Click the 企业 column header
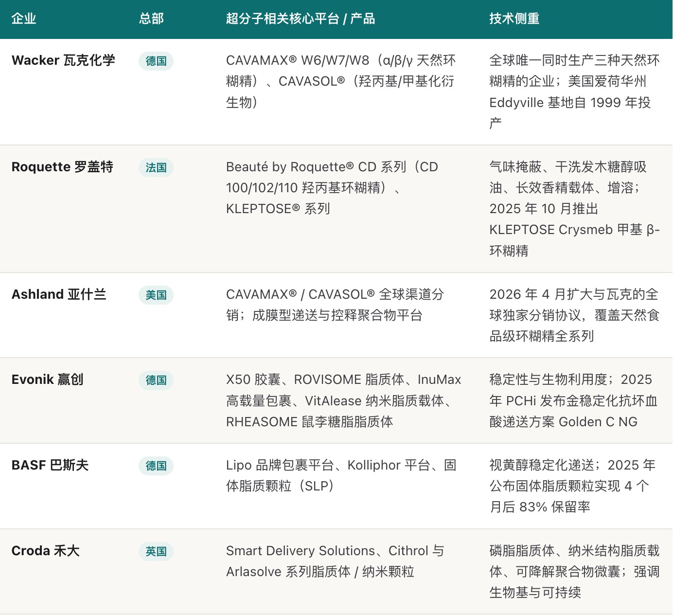This screenshot has height=616, width=673. click(x=24, y=19)
